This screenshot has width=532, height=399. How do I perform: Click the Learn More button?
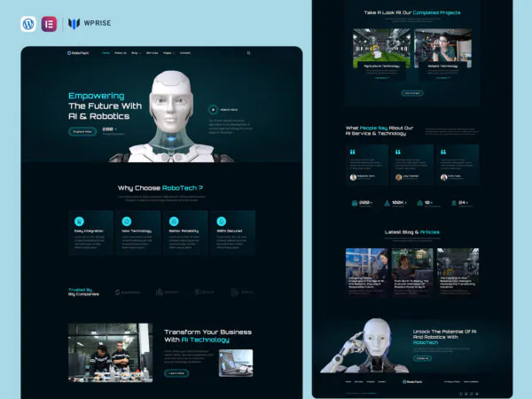click(x=176, y=373)
